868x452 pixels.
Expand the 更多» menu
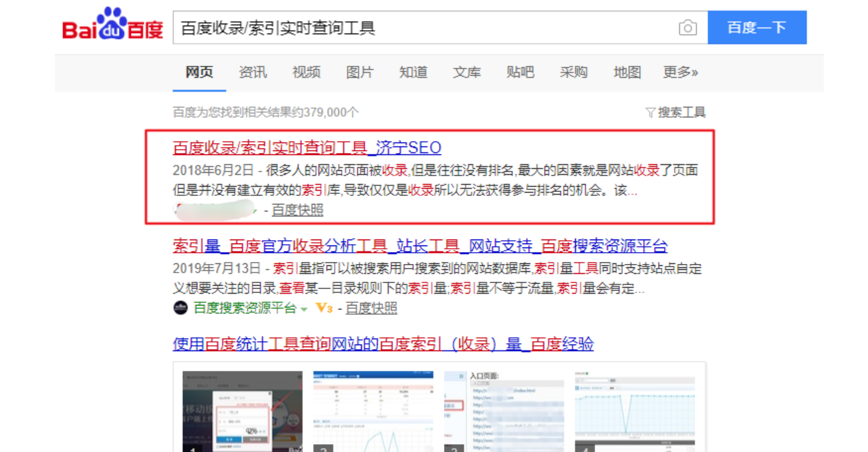pos(681,73)
